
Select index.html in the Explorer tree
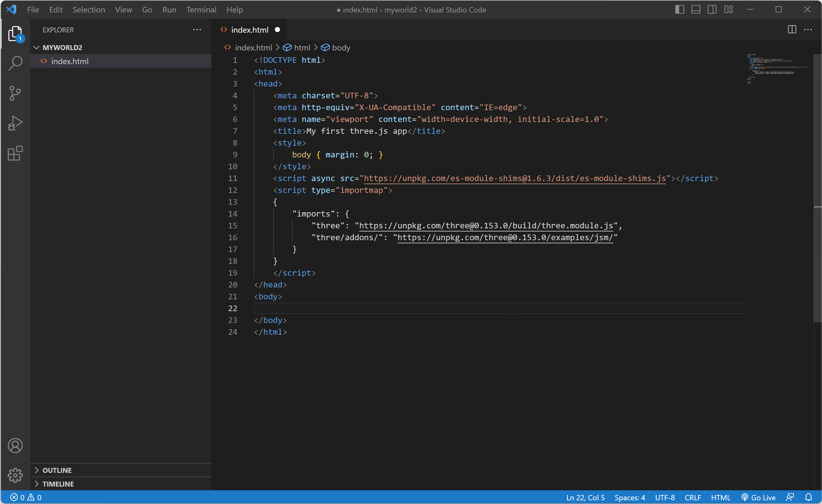70,61
